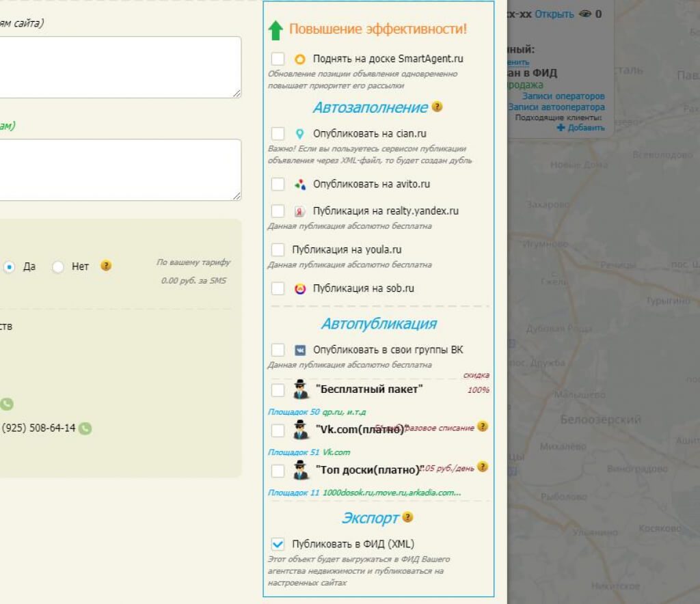Check the avito.ru publication box
The height and width of the screenshot is (604, 700).
(x=278, y=184)
